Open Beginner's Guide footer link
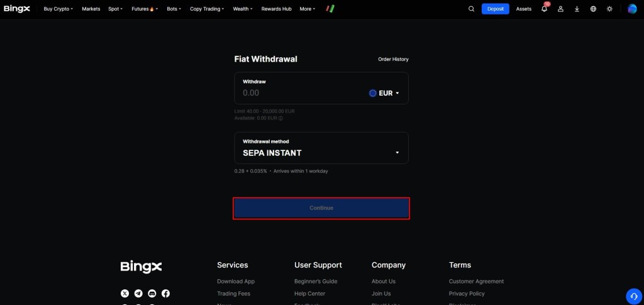The width and height of the screenshot is (644, 305). coord(316,281)
